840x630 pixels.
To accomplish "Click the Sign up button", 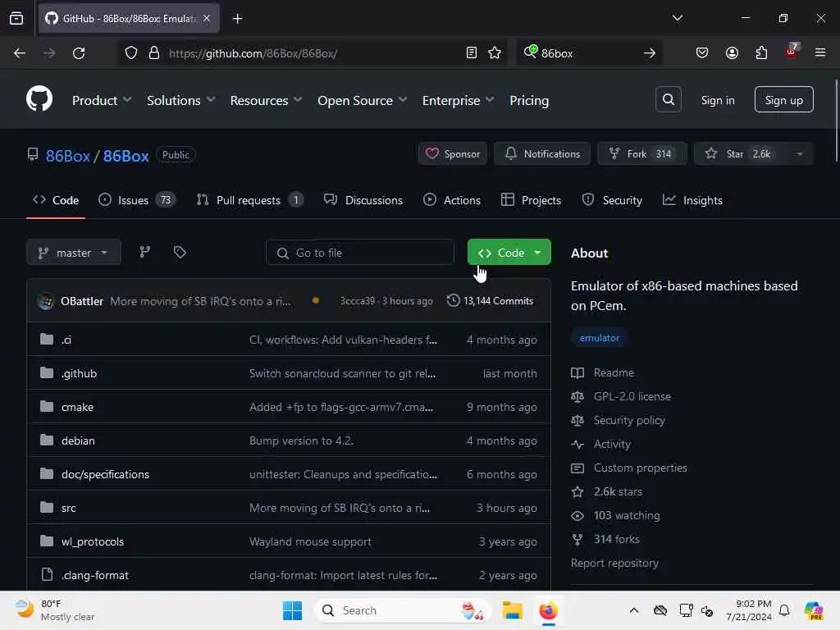I will (783, 99).
